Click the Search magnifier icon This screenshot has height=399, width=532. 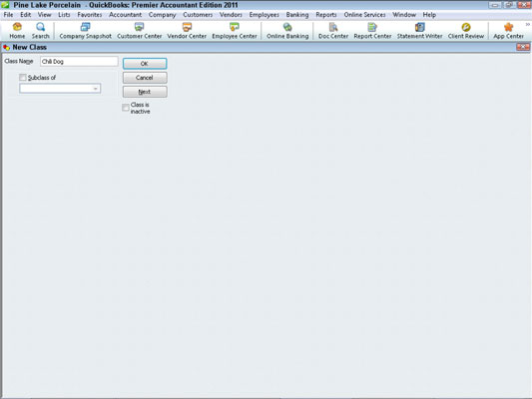[40, 27]
